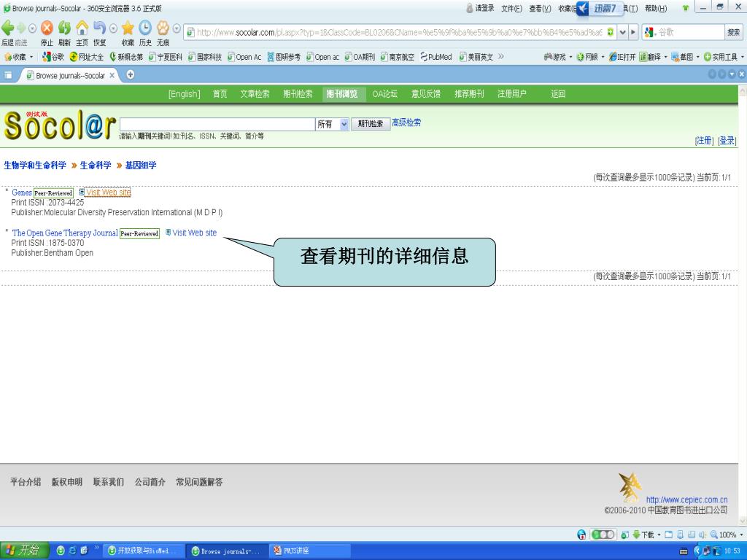Screen dimensions: 747x560
Task: Click the red Stop loading icon
Action: 47,28
